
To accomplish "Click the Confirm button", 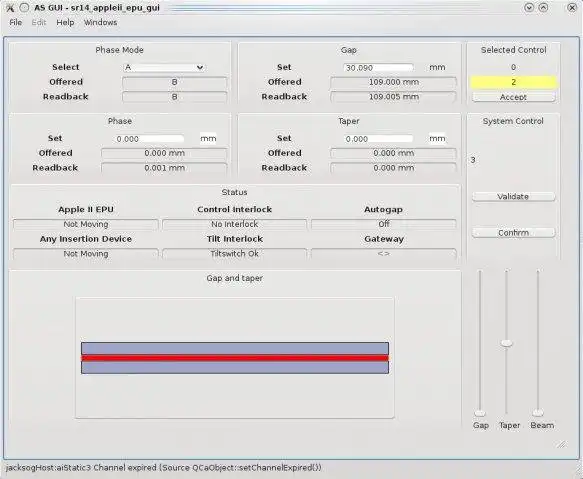I will click(513, 232).
